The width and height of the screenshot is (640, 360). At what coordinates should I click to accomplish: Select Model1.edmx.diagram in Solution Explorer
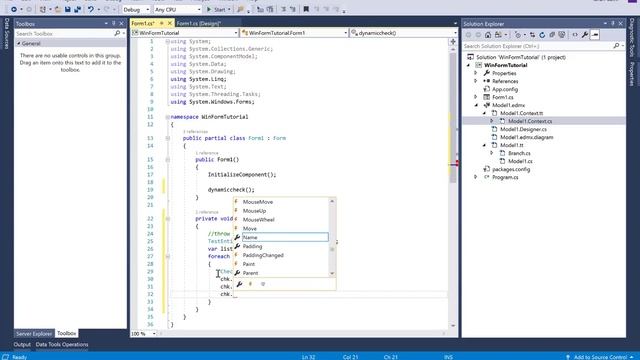pyautogui.click(x=527, y=138)
